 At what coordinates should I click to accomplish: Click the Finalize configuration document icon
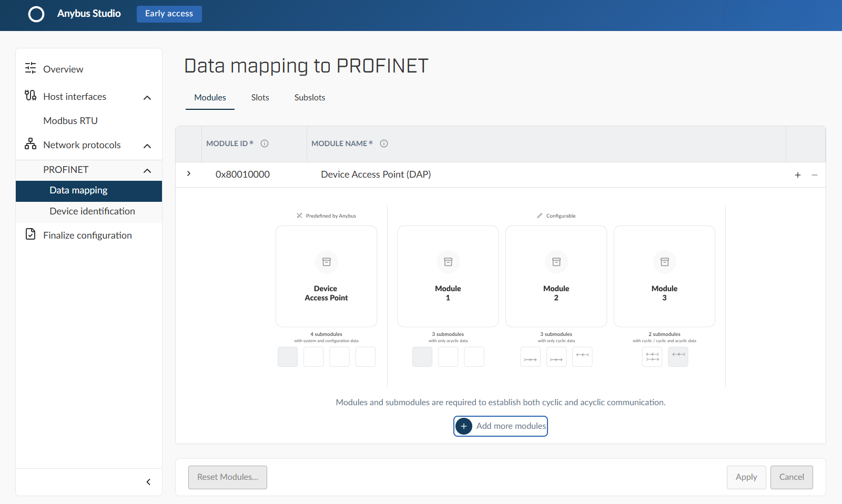[x=31, y=234]
